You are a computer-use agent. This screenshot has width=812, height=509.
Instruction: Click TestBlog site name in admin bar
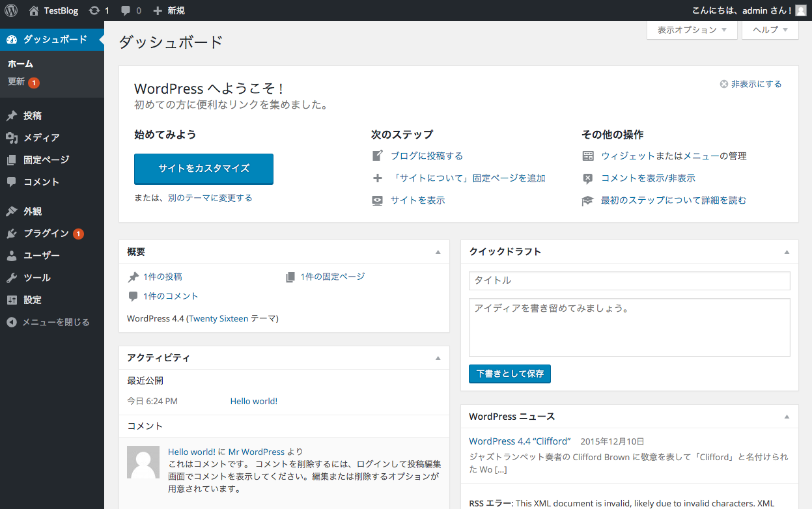[61, 10]
